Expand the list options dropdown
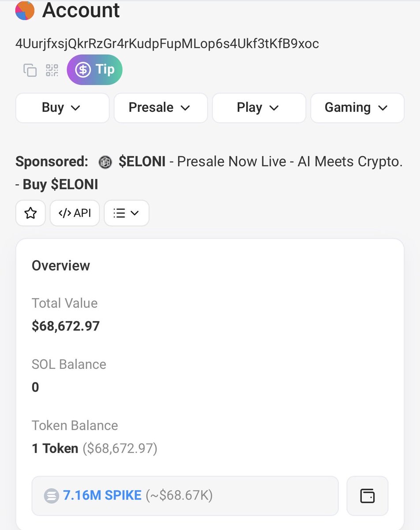 (x=126, y=213)
